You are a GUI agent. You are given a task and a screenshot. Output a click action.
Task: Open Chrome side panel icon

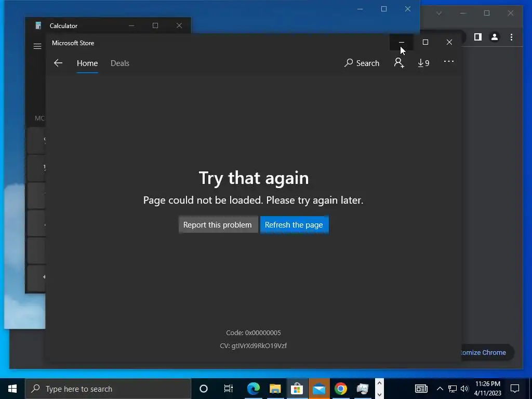[478, 37]
